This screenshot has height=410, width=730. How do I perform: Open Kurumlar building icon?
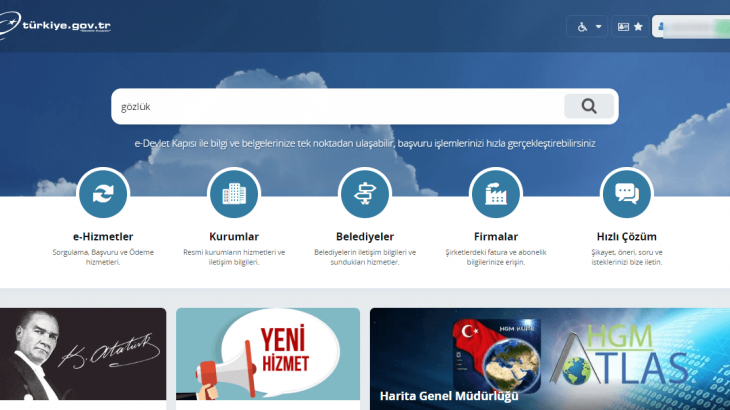[234, 193]
